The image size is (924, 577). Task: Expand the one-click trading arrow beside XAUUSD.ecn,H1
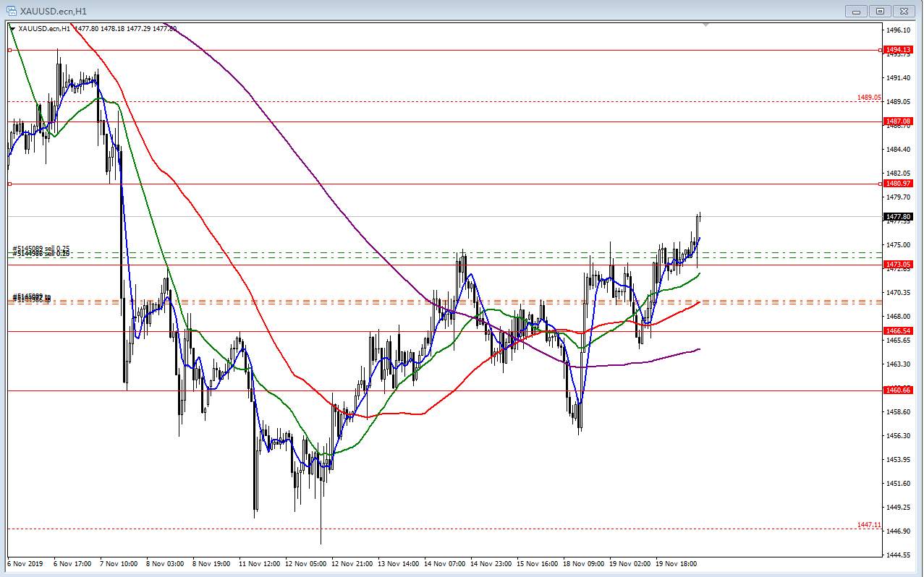point(12,28)
